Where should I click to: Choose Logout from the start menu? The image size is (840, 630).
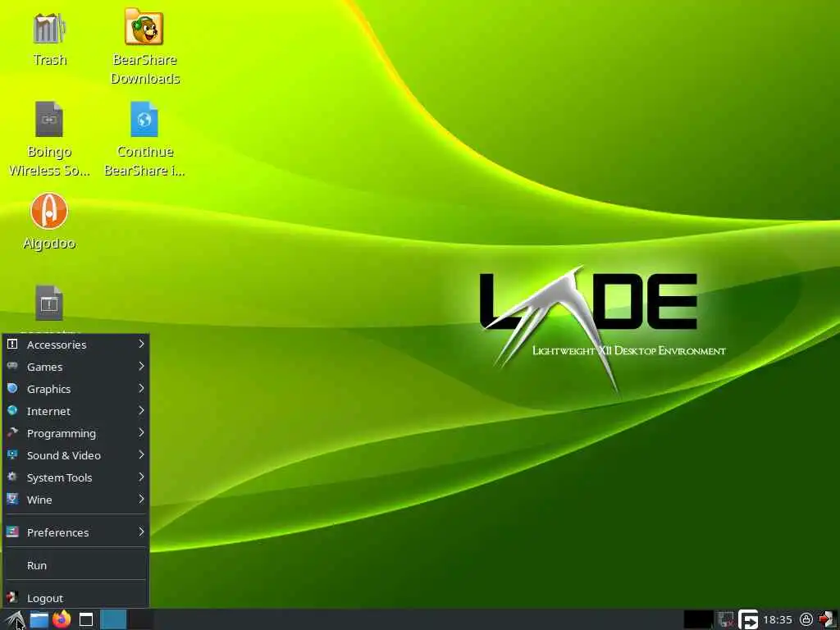[x=75, y=598]
